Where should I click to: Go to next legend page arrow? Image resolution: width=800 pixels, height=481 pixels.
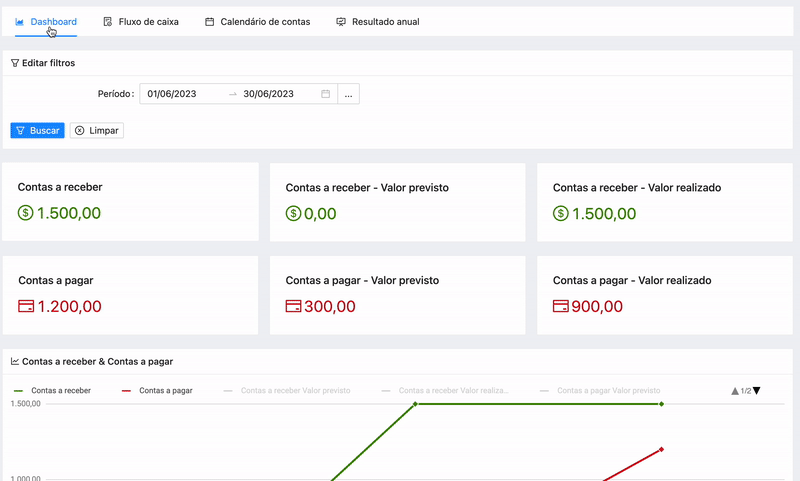pyautogui.click(x=757, y=391)
